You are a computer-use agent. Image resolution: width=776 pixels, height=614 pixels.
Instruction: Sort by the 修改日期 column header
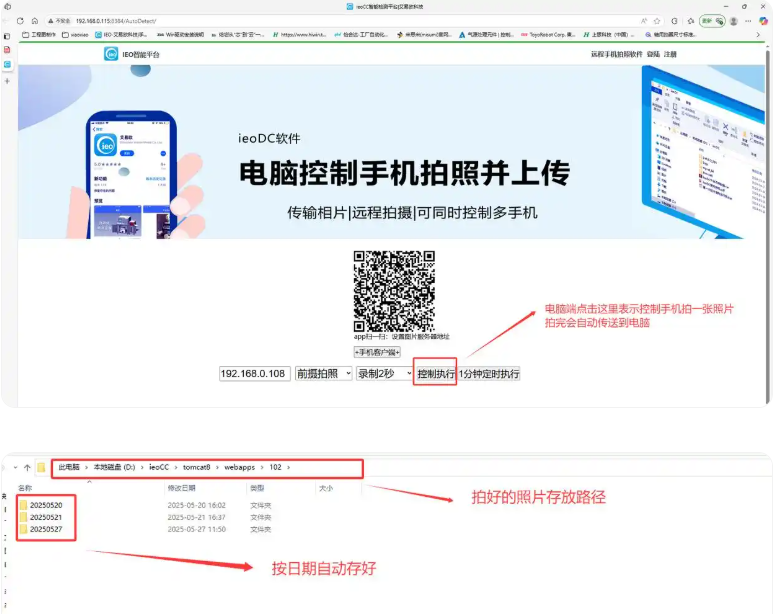181,488
